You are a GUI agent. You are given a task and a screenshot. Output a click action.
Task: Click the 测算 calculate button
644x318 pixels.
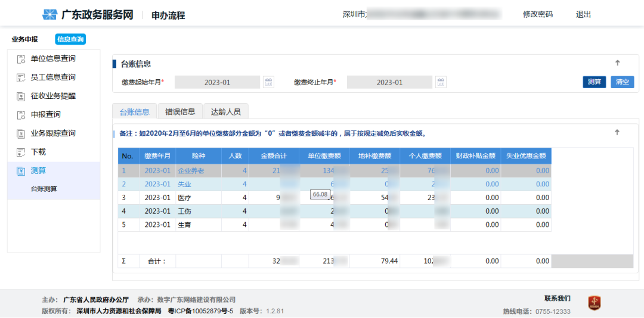(x=595, y=82)
